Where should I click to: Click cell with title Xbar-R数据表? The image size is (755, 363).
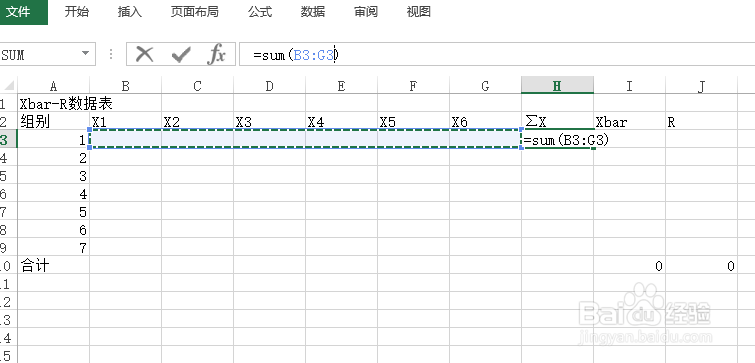click(53, 103)
